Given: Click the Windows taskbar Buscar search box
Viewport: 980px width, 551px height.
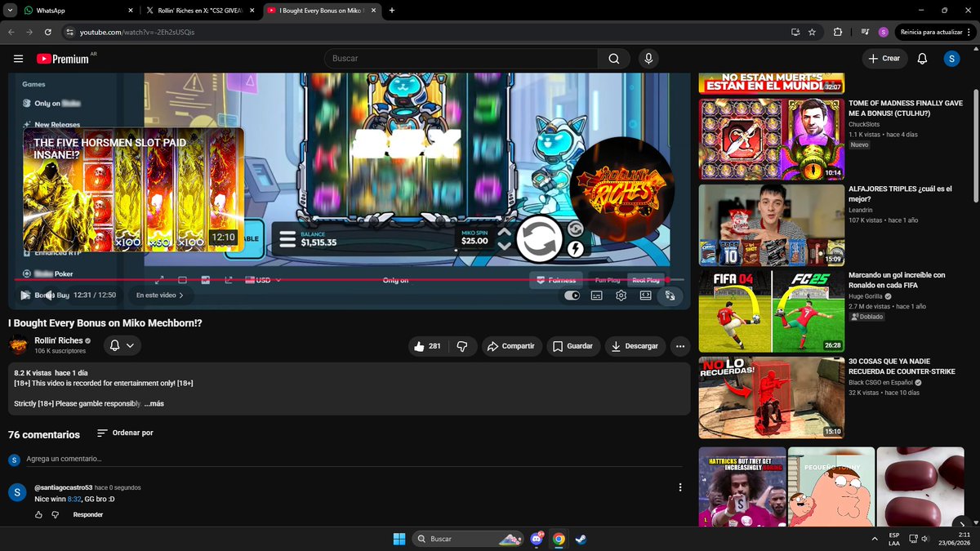Looking at the screenshot, I should [467, 539].
